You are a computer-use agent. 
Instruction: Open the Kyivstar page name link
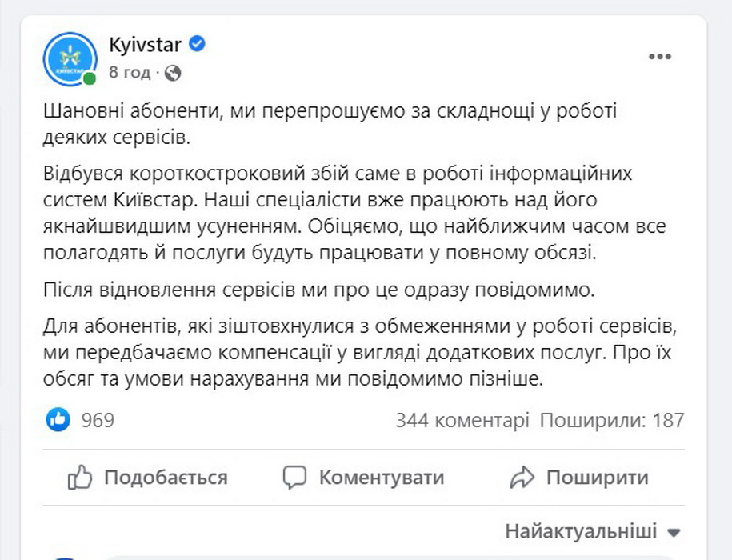click(145, 44)
